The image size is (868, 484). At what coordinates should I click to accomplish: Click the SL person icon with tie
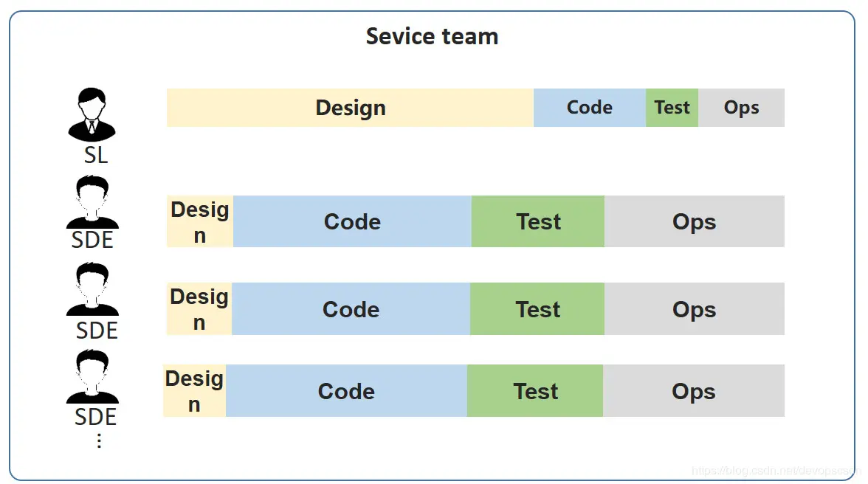point(92,114)
